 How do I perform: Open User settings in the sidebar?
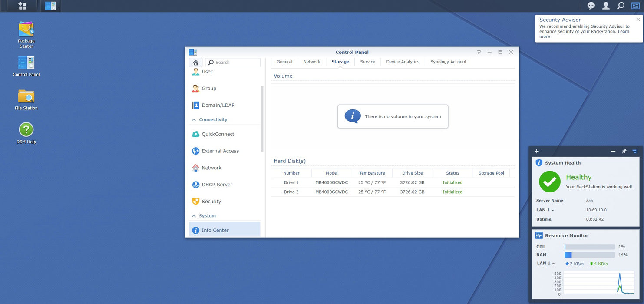click(225, 72)
